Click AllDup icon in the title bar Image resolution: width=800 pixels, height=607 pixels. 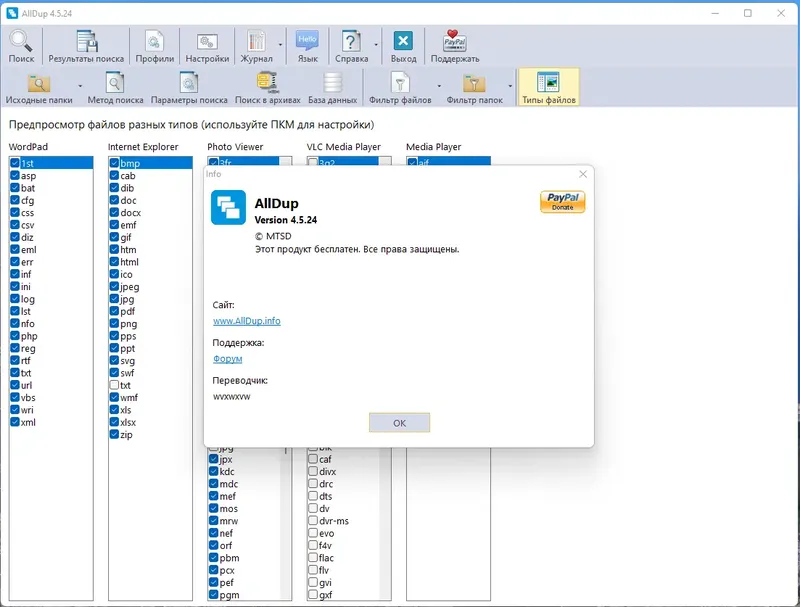pyautogui.click(x=12, y=13)
